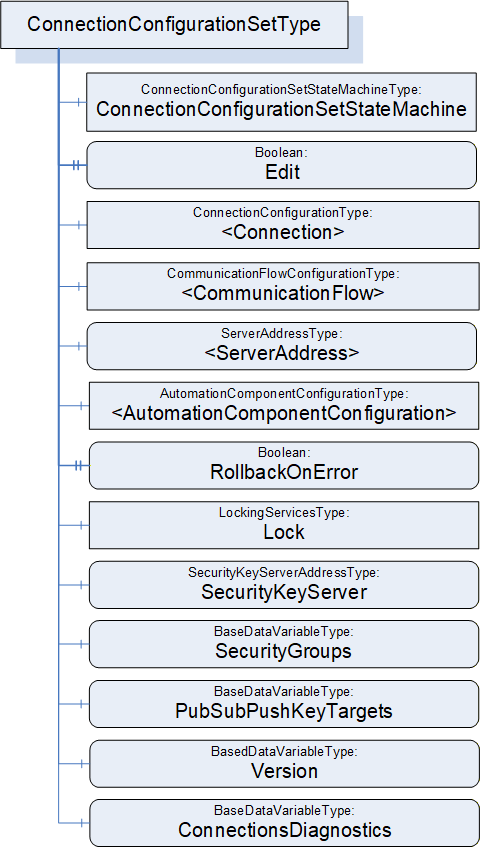The height and width of the screenshot is (852, 480).
Task: Click the ConnectionsDiagnostics node
Action: pos(284,823)
